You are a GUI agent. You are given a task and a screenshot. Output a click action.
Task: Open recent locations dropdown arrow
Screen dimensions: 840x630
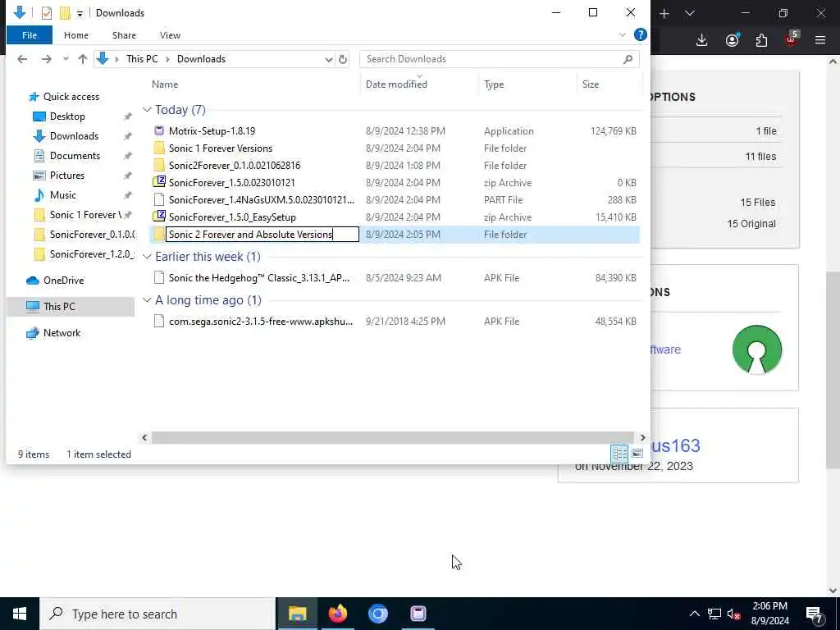pyautogui.click(x=66, y=59)
